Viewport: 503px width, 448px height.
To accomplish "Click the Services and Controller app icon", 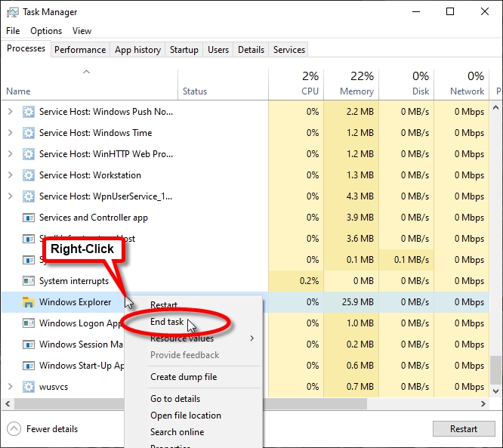I will 29,218.
